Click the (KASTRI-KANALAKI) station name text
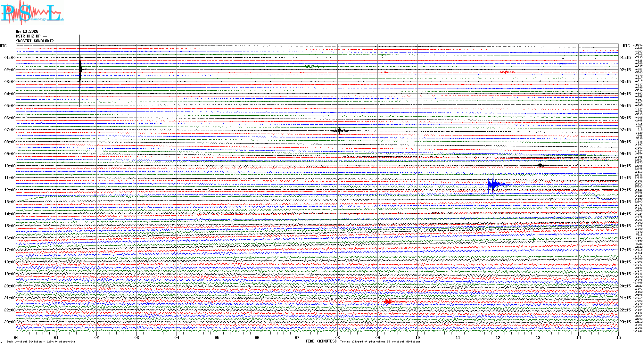The width and height of the screenshot is (644, 346). coord(35,41)
